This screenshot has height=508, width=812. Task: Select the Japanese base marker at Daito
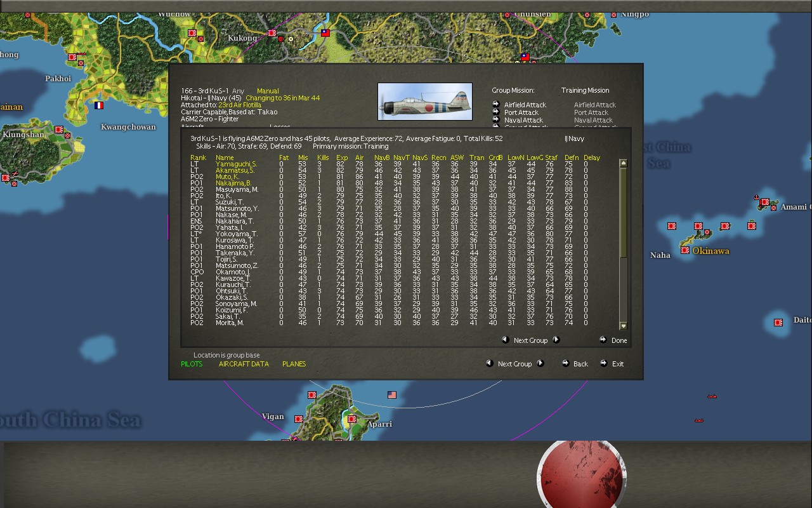(x=778, y=323)
